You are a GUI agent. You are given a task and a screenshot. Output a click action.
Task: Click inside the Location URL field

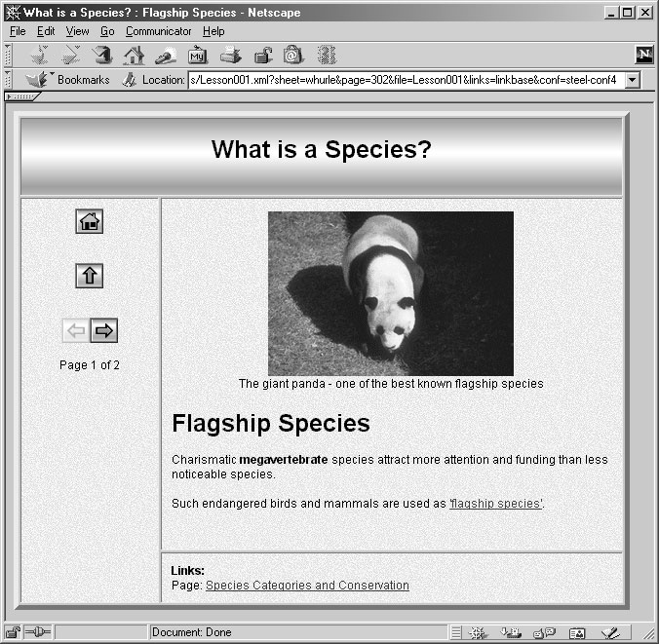click(x=404, y=80)
